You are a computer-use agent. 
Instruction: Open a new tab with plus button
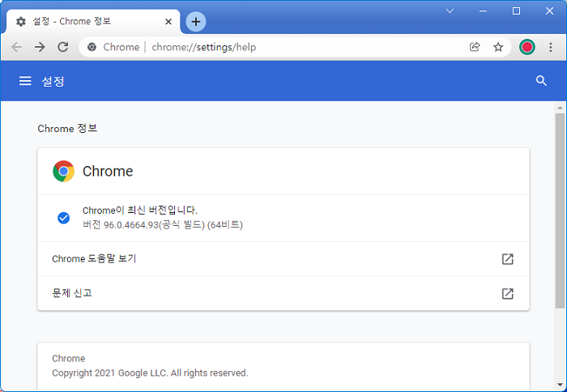[x=196, y=22]
